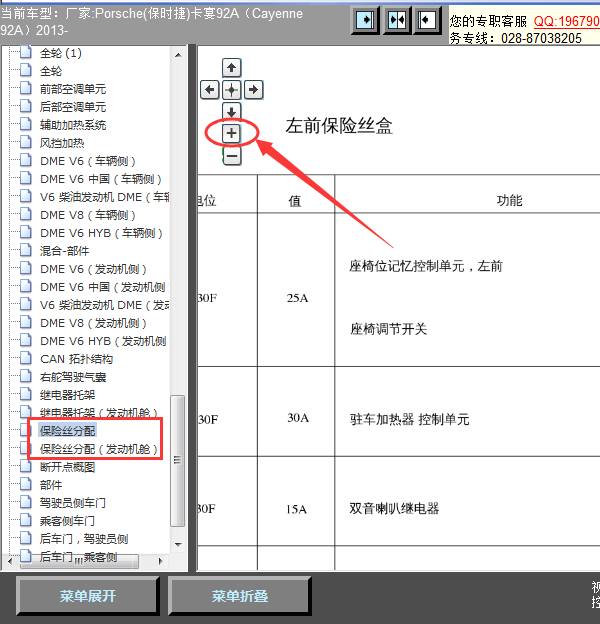Select DME V8（发动机侧） entry
This screenshot has height=624, width=600.
coord(94,323)
